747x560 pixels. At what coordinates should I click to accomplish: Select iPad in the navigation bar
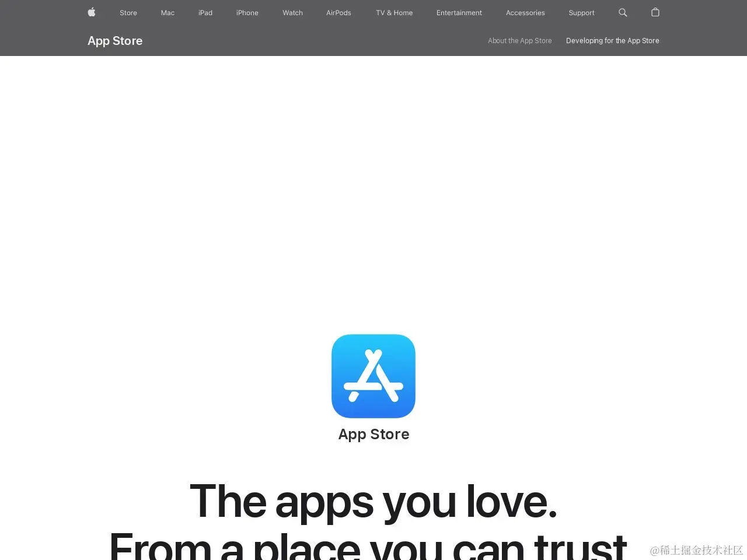point(205,13)
